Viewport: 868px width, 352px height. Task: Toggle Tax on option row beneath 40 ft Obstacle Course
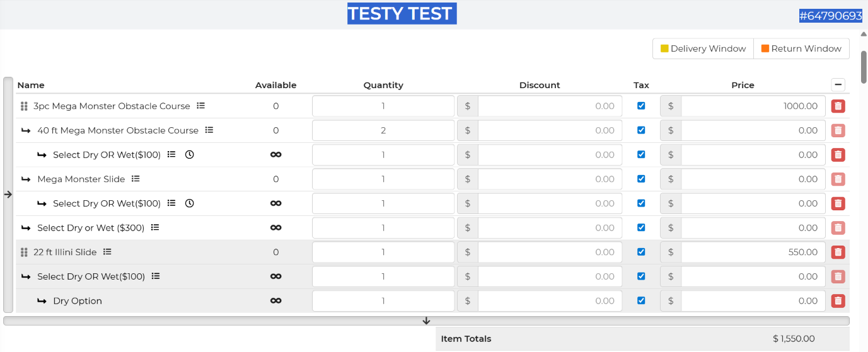pos(641,154)
